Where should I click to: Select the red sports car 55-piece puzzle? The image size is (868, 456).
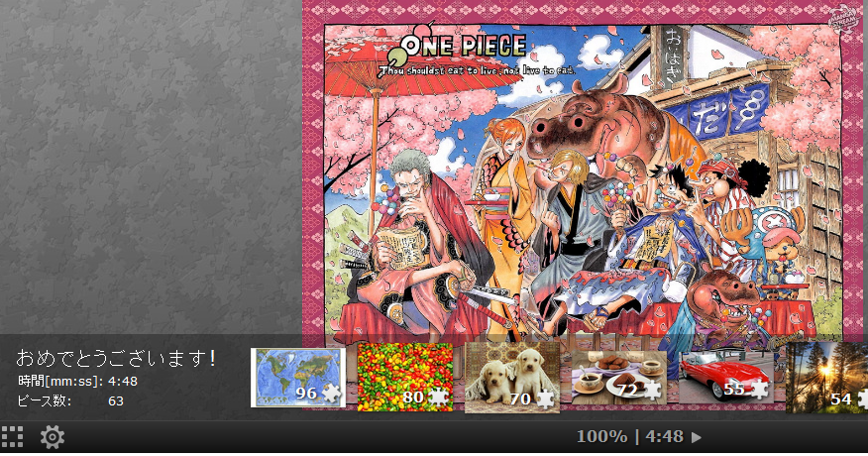[725, 378]
